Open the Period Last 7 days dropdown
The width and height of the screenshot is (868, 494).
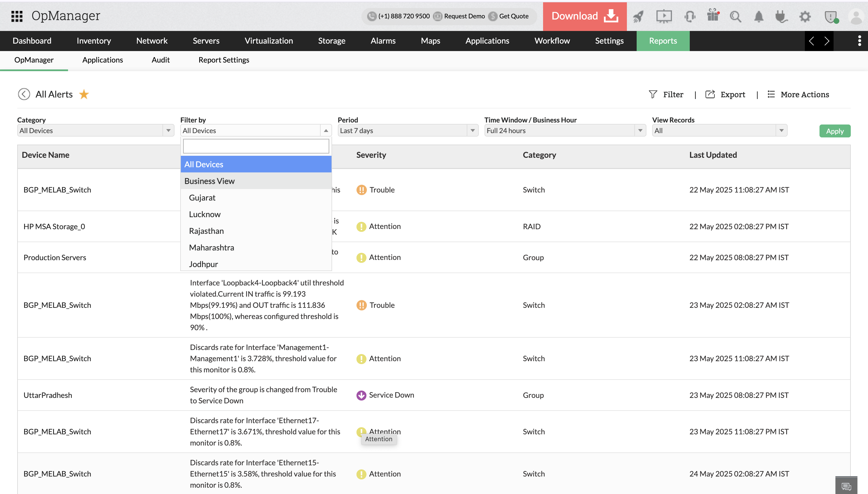tap(408, 131)
